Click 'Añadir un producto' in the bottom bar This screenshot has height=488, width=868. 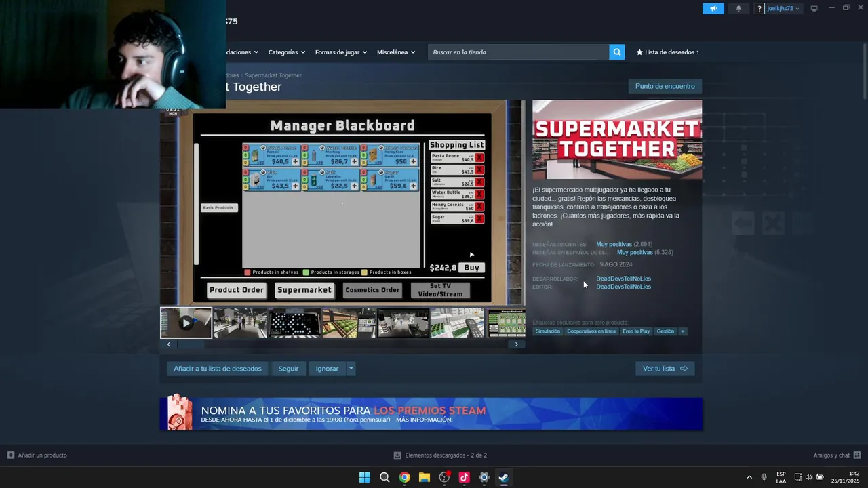click(42, 455)
